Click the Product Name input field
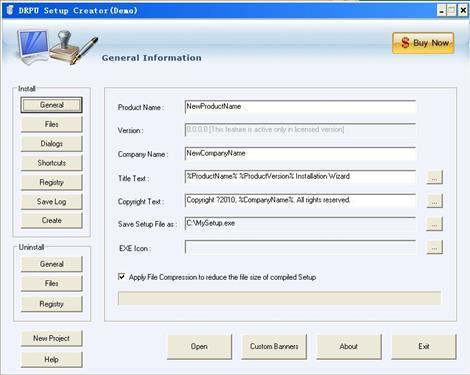This screenshot has width=470, height=375. click(300, 107)
